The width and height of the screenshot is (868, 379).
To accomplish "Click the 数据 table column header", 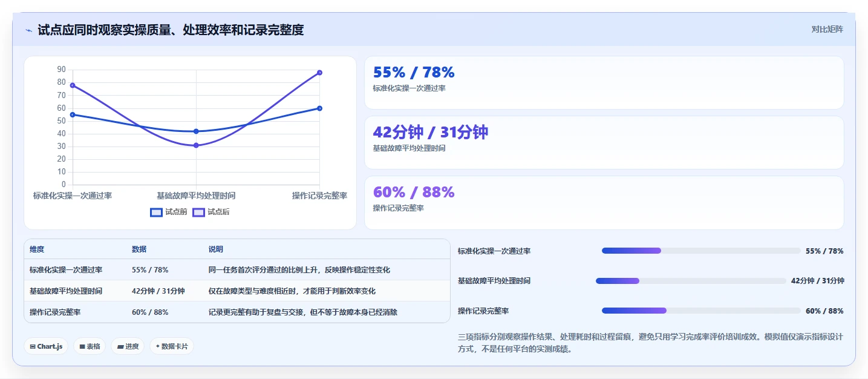I will 139,249.
